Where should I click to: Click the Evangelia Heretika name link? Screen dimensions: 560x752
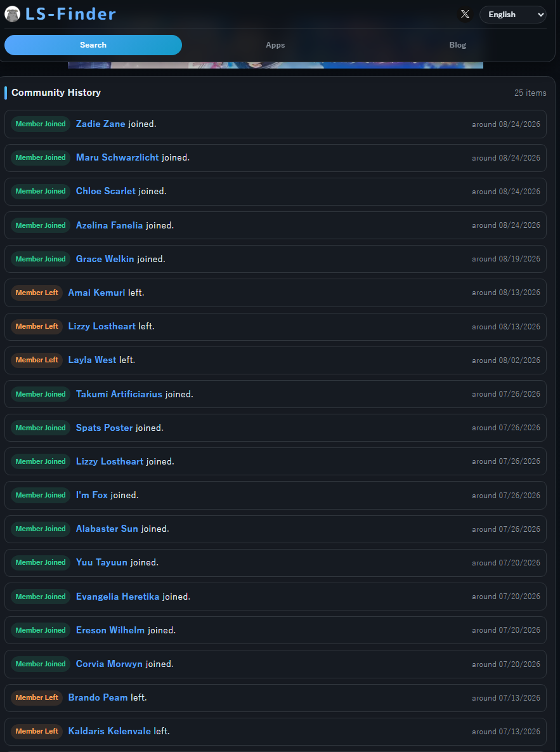[x=118, y=597]
